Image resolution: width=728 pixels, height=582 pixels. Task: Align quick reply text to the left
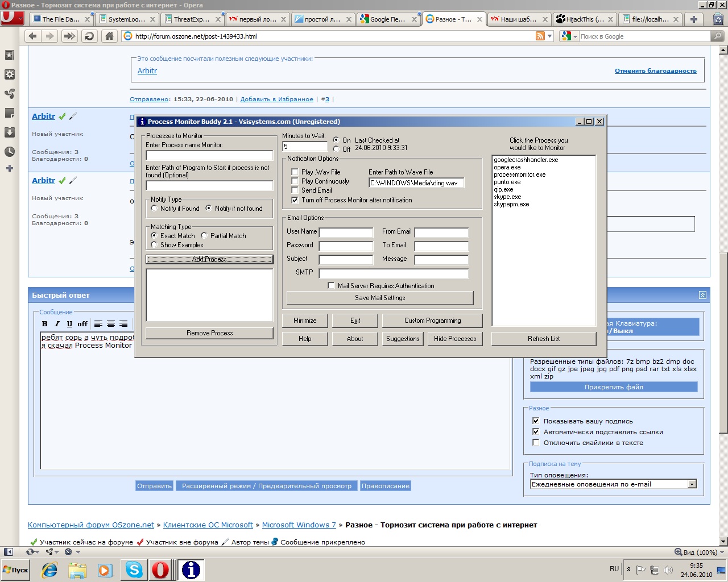[98, 324]
